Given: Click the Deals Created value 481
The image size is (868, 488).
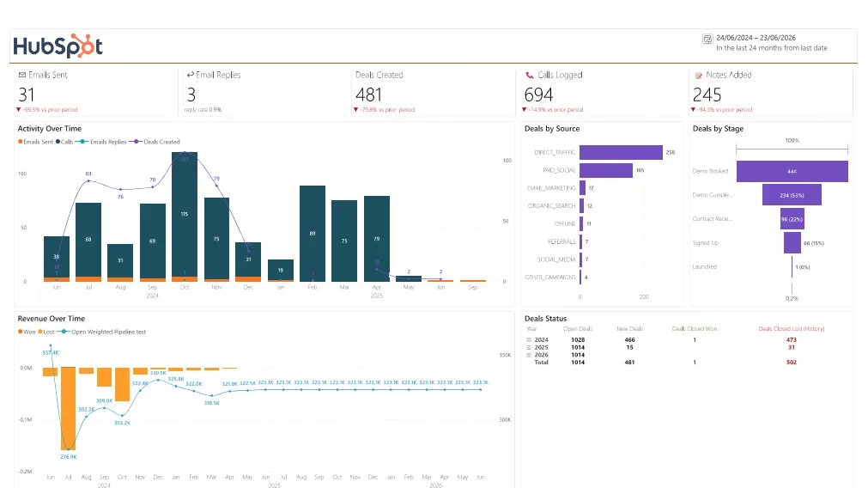Looking at the screenshot, I should [x=368, y=95].
